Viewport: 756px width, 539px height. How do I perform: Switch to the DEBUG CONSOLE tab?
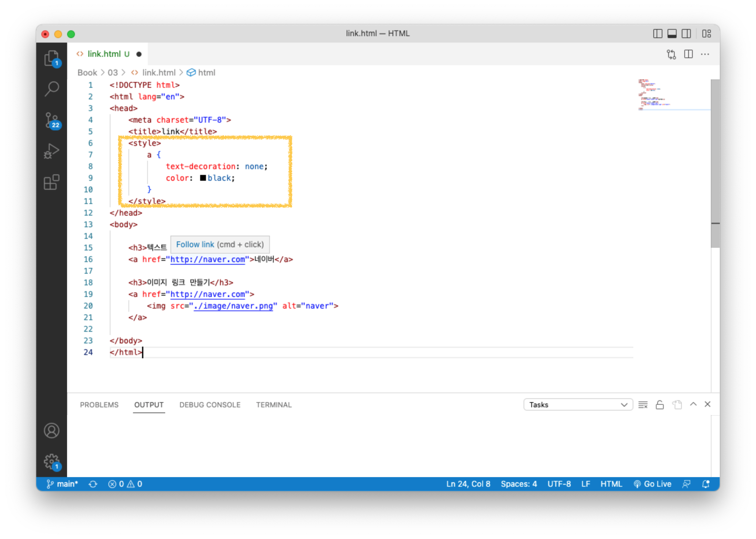[210, 405]
